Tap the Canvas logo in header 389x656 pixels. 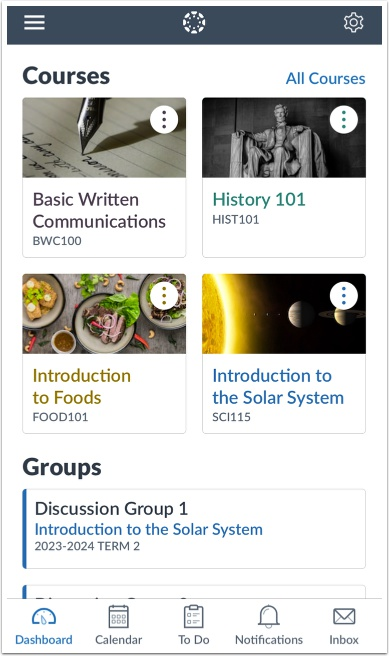click(x=194, y=22)
